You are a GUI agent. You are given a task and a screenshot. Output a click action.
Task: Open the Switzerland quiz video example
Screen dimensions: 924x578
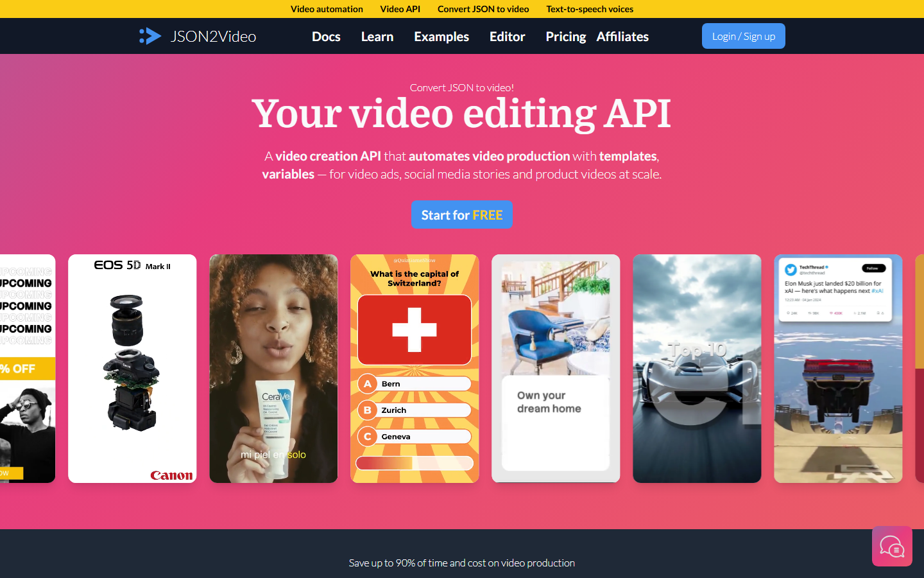tap(415, 369)
